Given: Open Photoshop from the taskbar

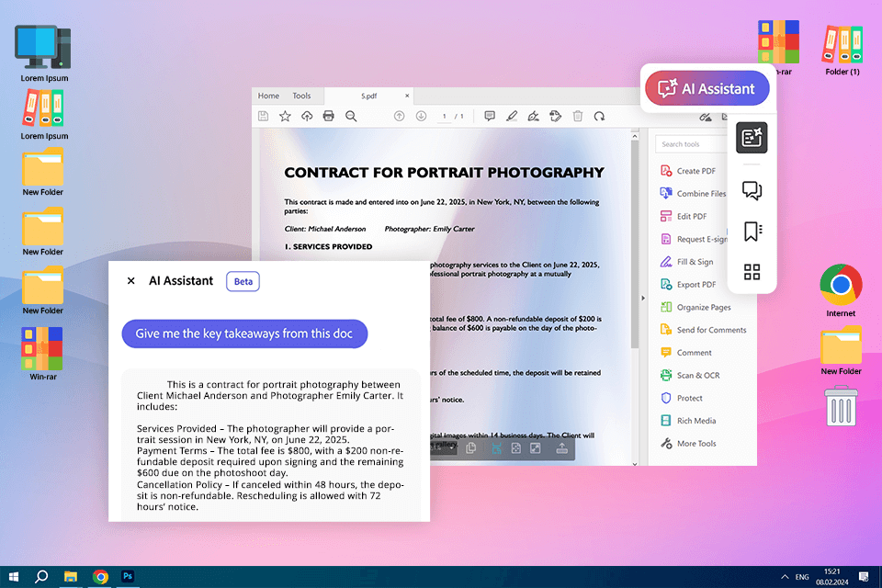Looking at the screenshot, I should 128,576.
